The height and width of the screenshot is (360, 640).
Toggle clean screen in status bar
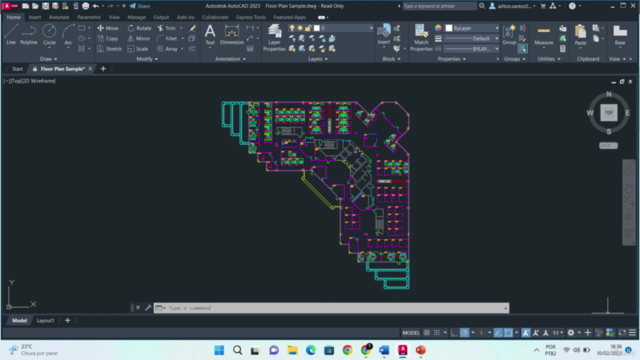tap(622, 333)
